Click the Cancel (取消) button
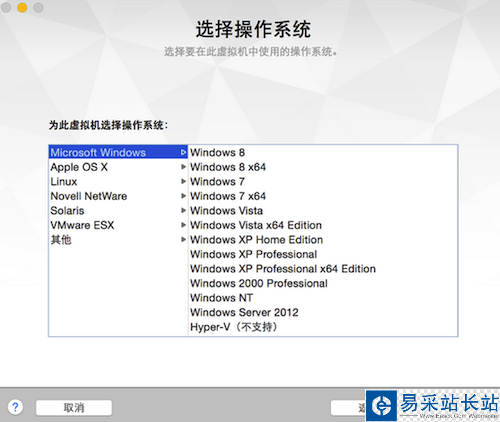Screen dimensions: 500x422 click(74, 408)
